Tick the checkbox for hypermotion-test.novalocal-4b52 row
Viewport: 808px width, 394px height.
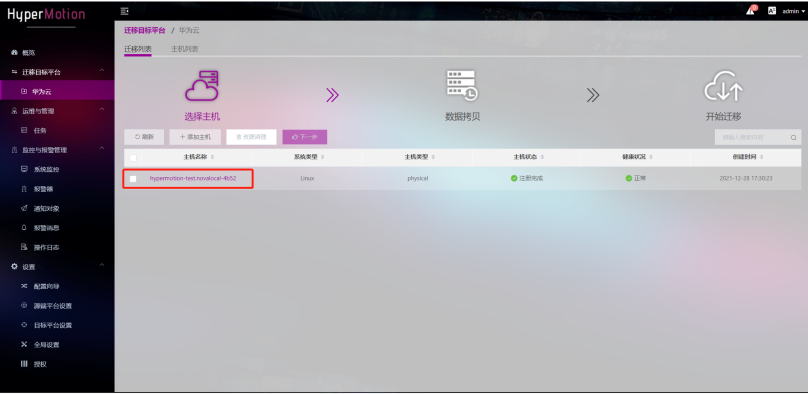pos(133,179)
